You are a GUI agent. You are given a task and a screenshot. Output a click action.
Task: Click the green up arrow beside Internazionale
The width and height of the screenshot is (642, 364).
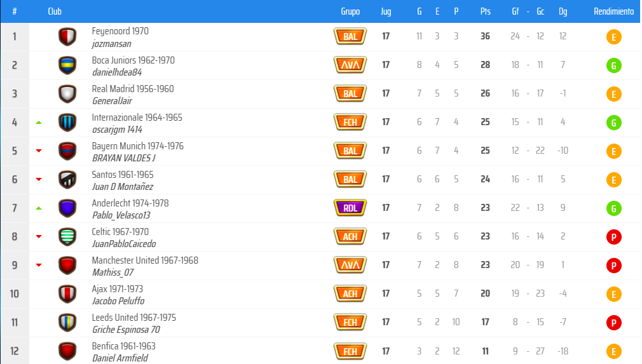pyautogui.click(x=39, y=122)
